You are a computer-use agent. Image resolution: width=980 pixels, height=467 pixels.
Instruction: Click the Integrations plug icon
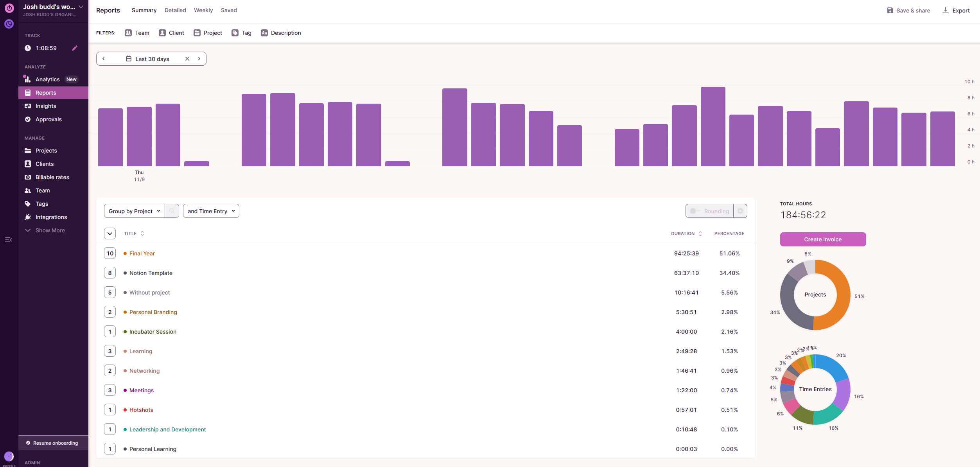[28, 217]
